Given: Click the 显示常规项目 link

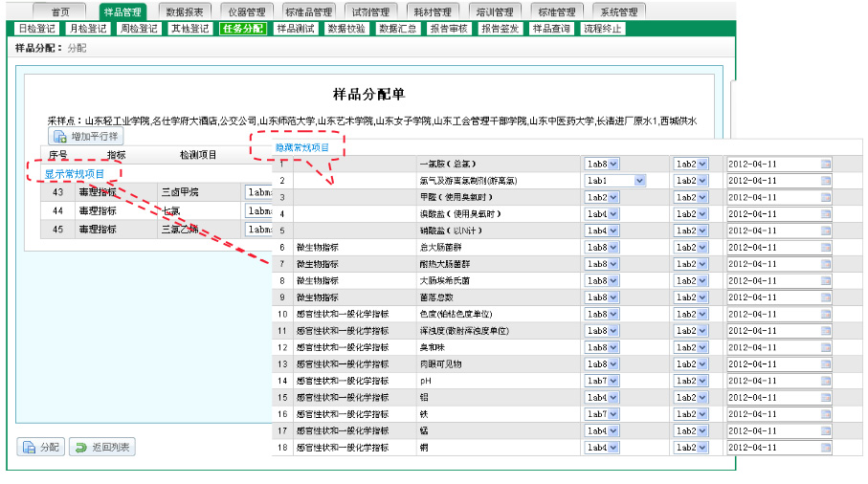Looking at the screenshot, I should point(75,173).
